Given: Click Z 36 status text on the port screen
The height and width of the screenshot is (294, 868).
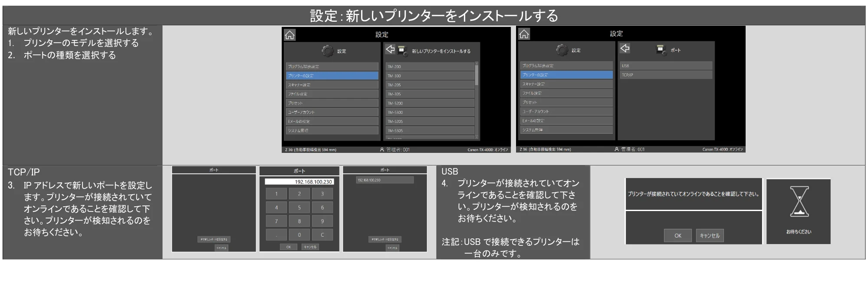Looking at the screenshot, I should coord(545,149).
